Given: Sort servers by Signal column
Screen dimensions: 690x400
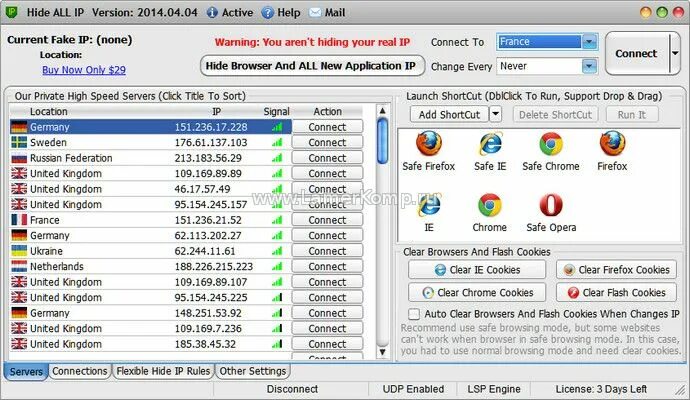Looking at the screenshot, I should coord(276,111).
